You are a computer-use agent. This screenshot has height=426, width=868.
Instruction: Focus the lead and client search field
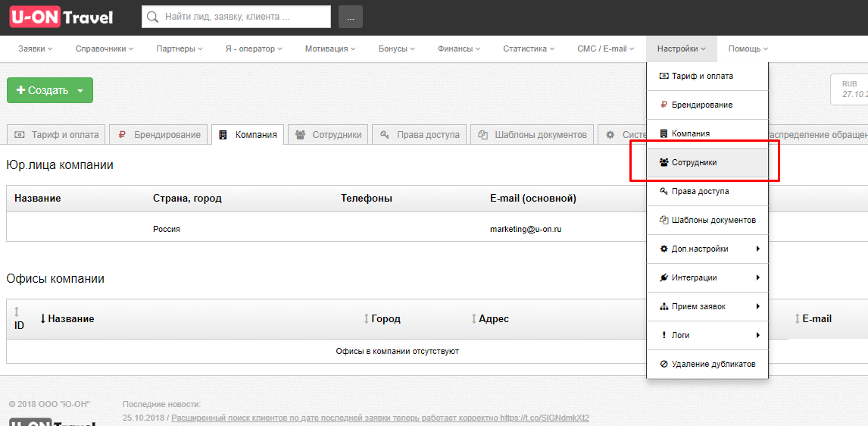(244, 17)
